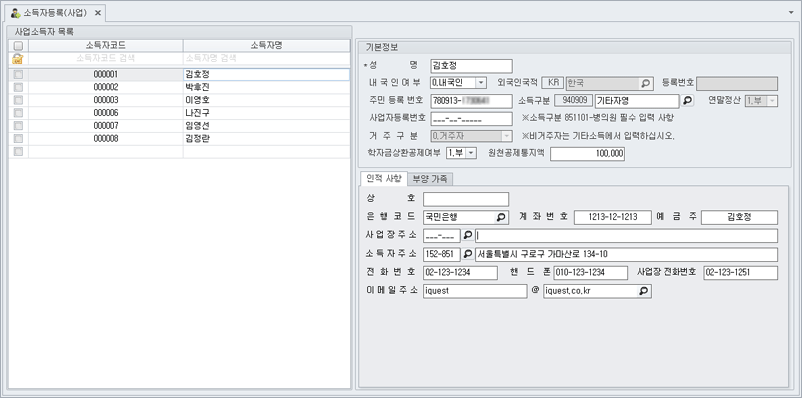Screen dimensions: 802x398
Task: Click the 소득자주소 address field 서울특별시 구로구
Action: (627, 254)
